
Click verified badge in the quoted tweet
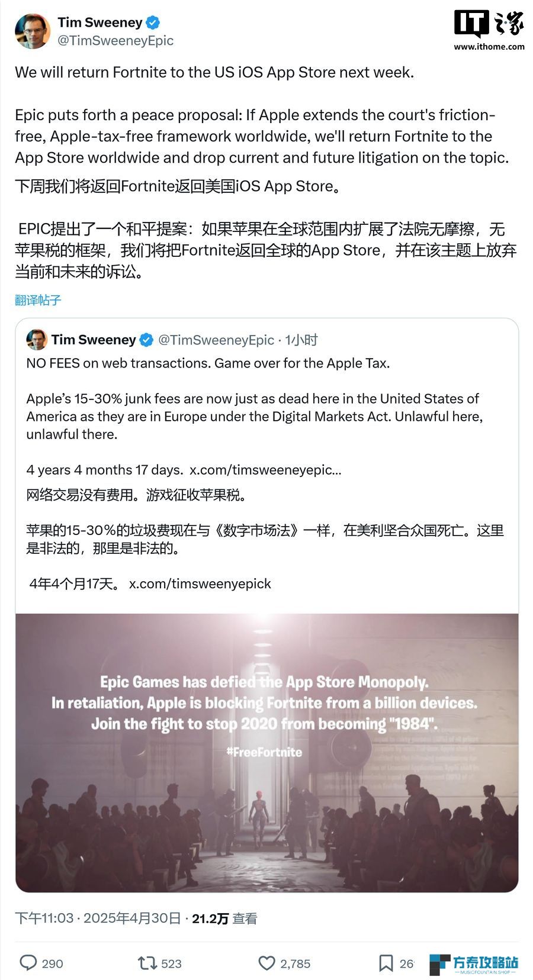(x=146, y=340)
